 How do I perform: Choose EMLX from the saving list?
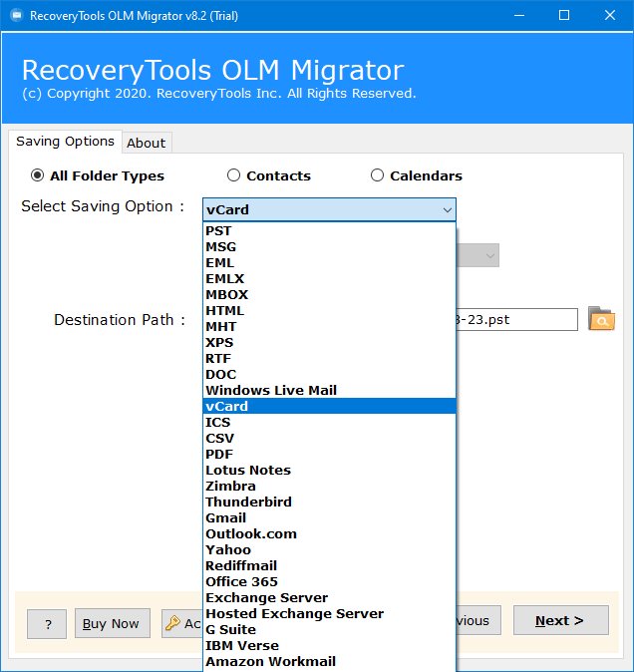point(329,278)
